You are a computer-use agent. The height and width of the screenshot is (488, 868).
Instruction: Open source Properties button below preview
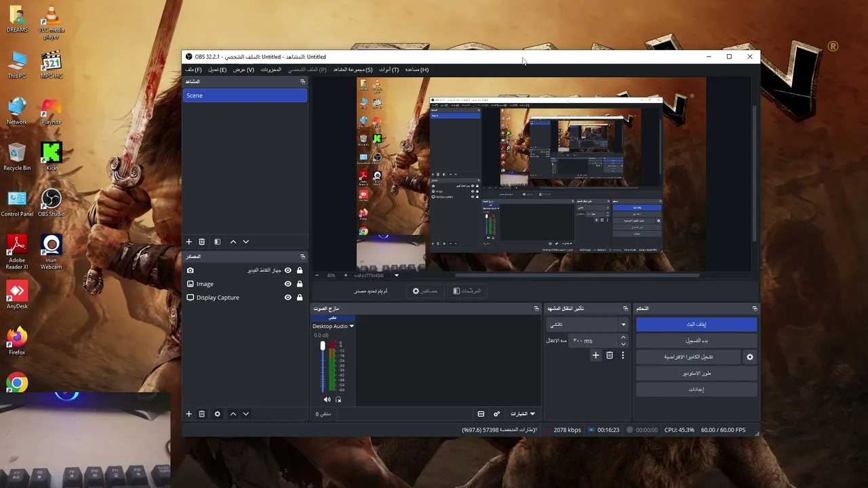[x=425, y=291]
